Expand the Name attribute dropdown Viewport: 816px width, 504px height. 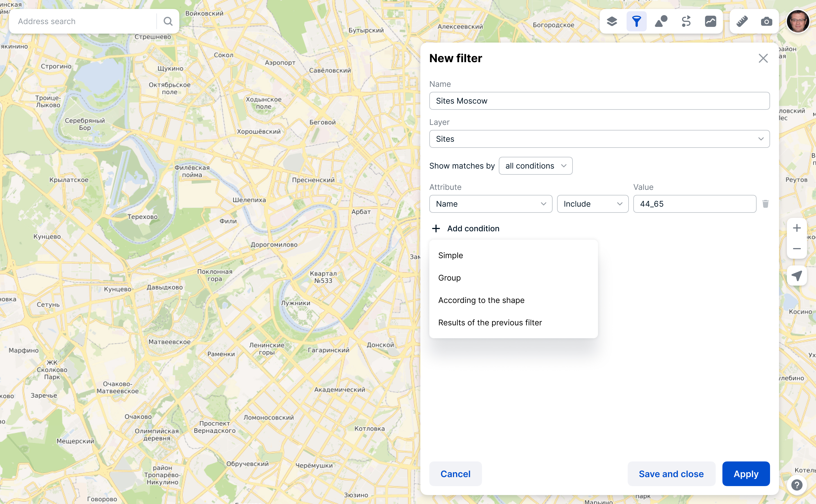(x=490, y=204)
